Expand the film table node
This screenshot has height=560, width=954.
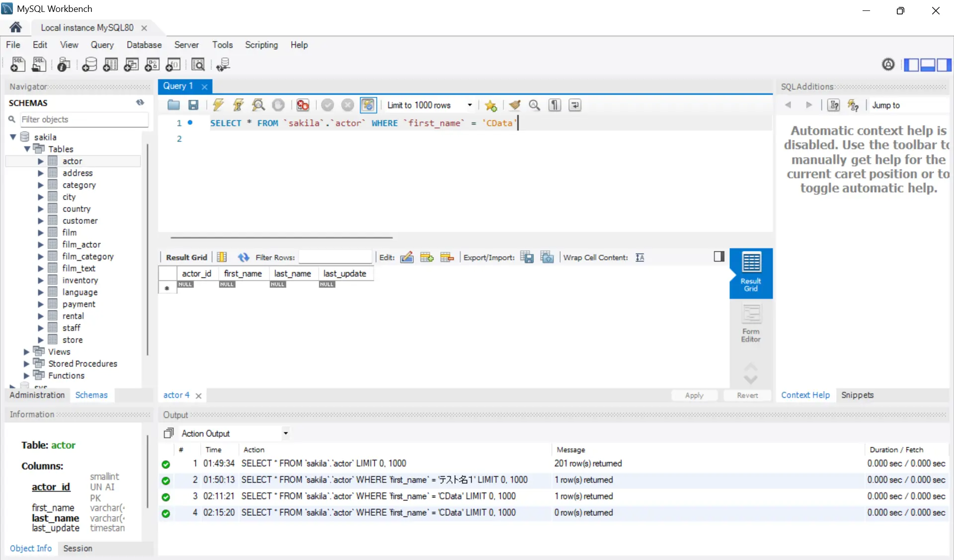point(41,232)
